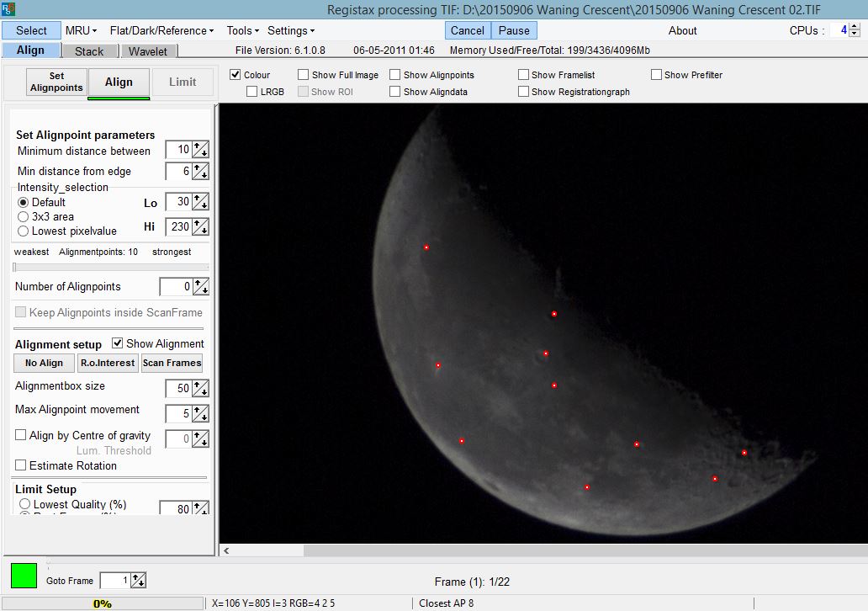
Task: Enable Show Registrationgraph
Action: pos(523,92)
